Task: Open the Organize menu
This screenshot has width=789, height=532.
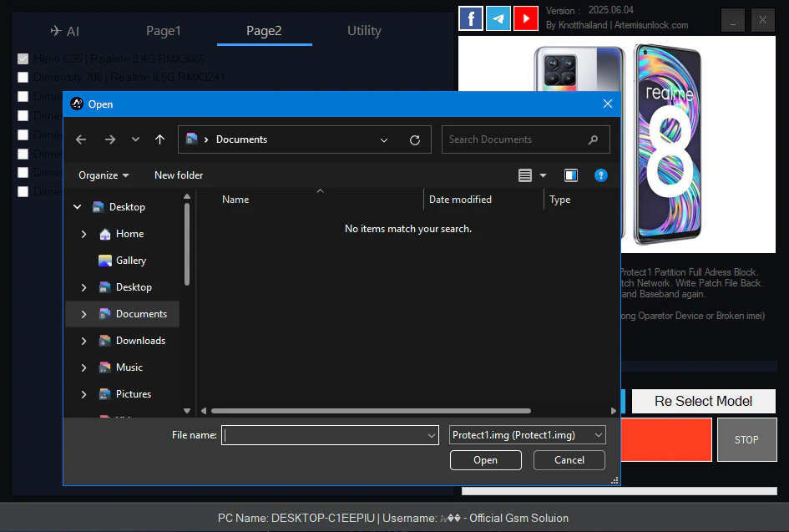Action: pyautogui.click(x=104, y=175)
